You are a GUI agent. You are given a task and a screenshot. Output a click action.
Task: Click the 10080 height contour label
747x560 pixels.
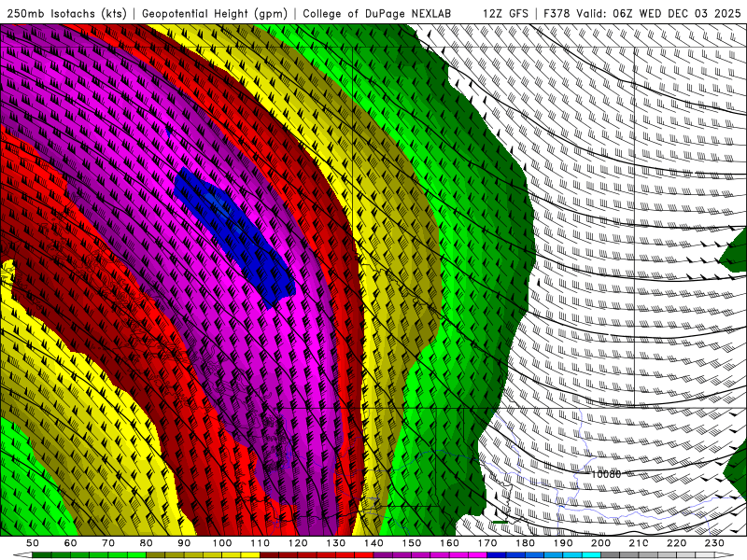tap(606, 474)
